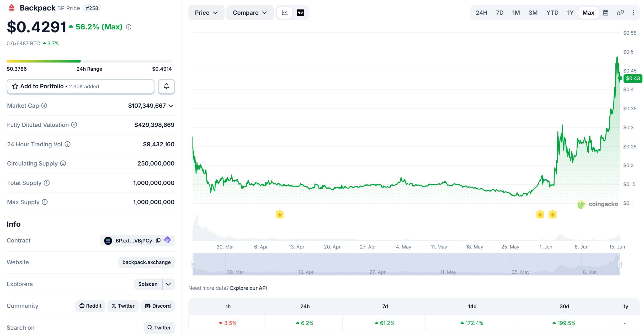644x336 pixels.
Task: Open Reddit community link
Action: click(90, 306)
